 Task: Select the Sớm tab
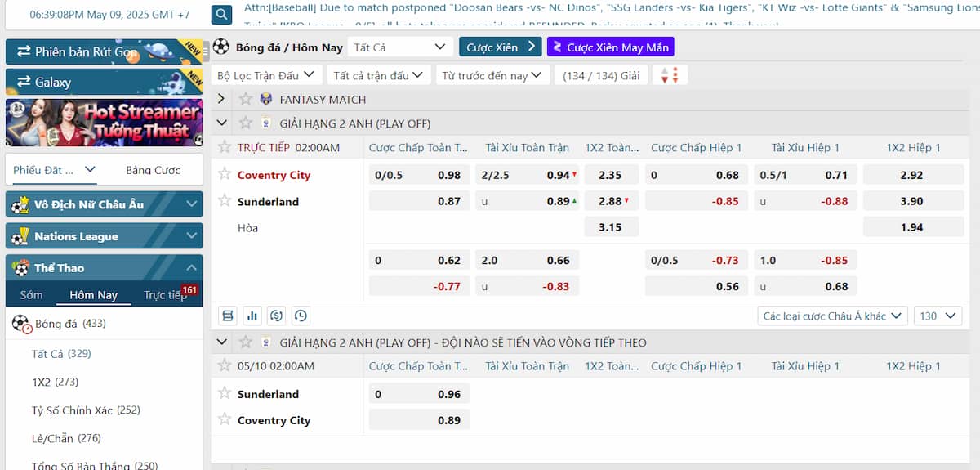tap(31, 295)
